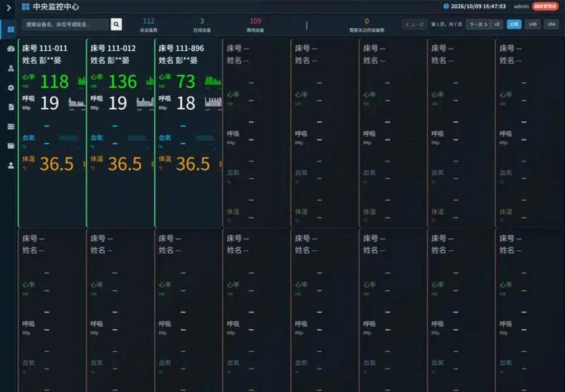Viewport: 565px width, 392px height.
Task: Click the 血氧 label on bed 111-011
Action: coord(28,137)
